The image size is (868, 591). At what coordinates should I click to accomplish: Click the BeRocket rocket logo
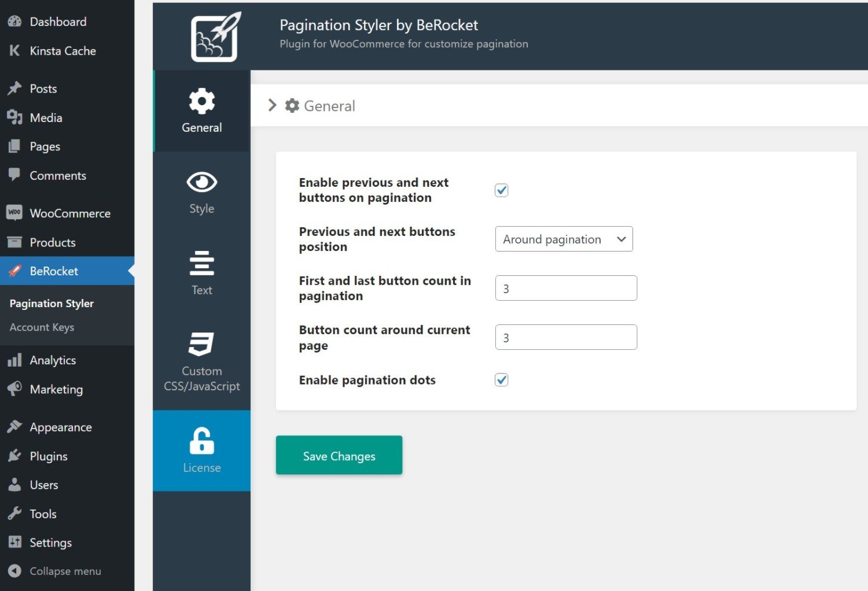(214, 36)
